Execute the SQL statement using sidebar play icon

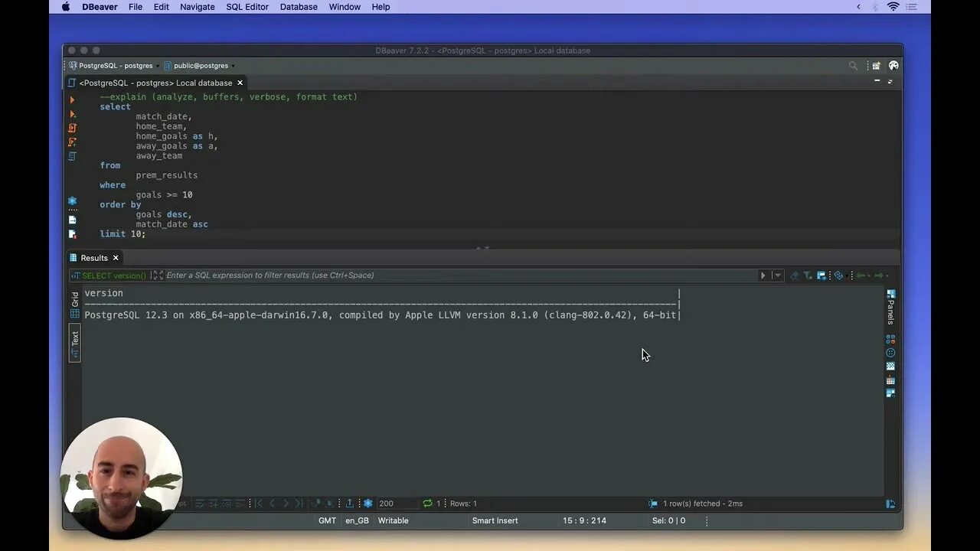pos(73,99)
